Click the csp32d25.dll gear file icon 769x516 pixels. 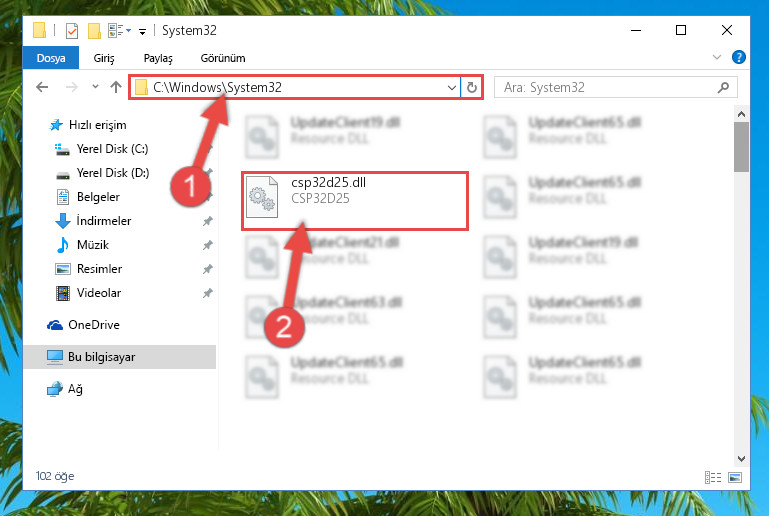262,197
